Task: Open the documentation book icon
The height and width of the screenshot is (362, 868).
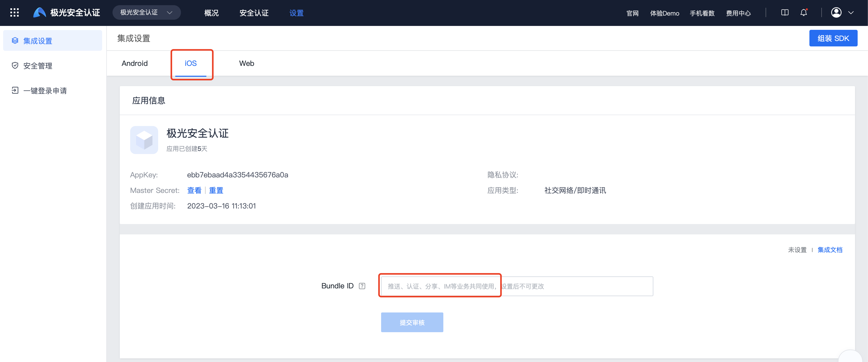Action: 785,13
